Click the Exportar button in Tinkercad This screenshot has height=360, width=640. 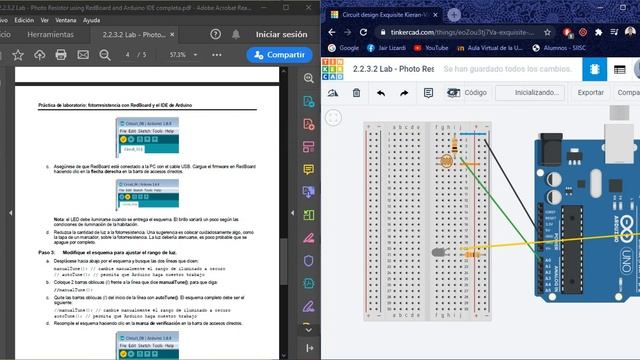pyautogui.click(x=590, y=93)
